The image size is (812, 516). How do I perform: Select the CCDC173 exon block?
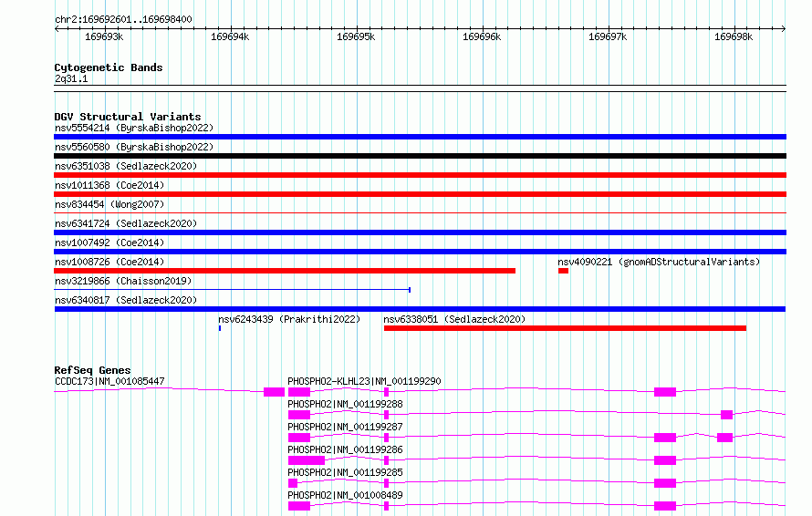[274, 392]
